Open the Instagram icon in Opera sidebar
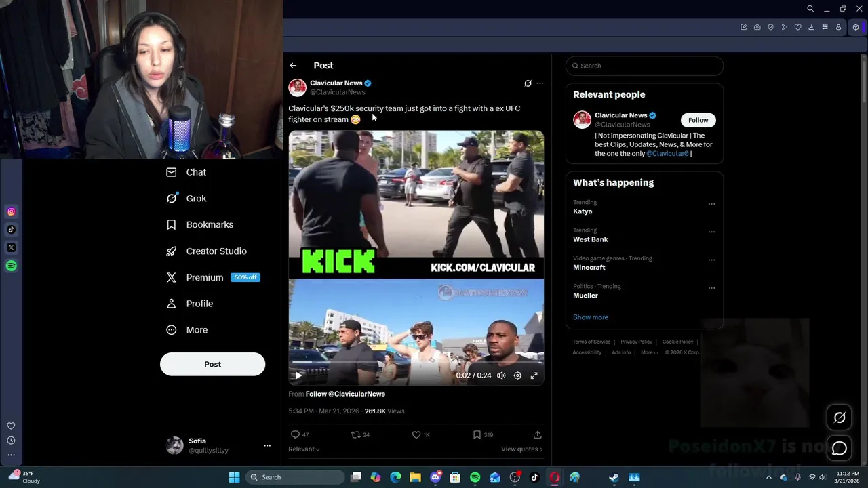This screenshot has height=488, width=868. pyautogui.click(x=11, y=212)
